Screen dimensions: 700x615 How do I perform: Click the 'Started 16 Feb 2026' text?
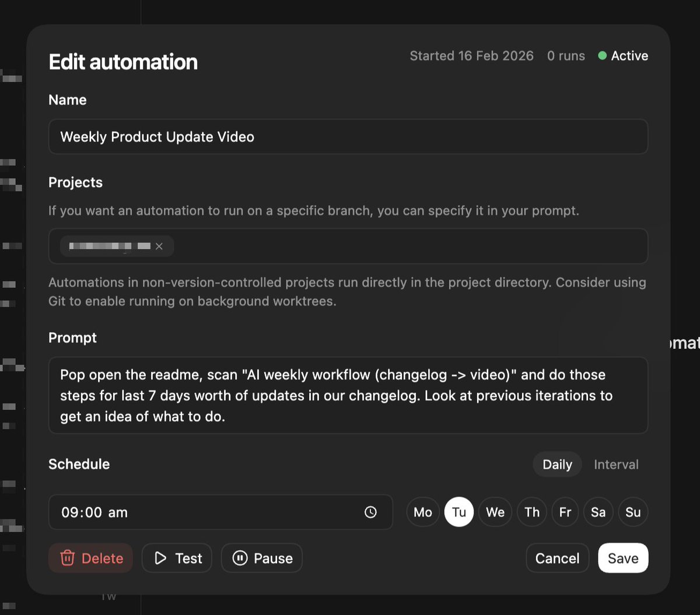pyautogui.click(x=471, y=56)
